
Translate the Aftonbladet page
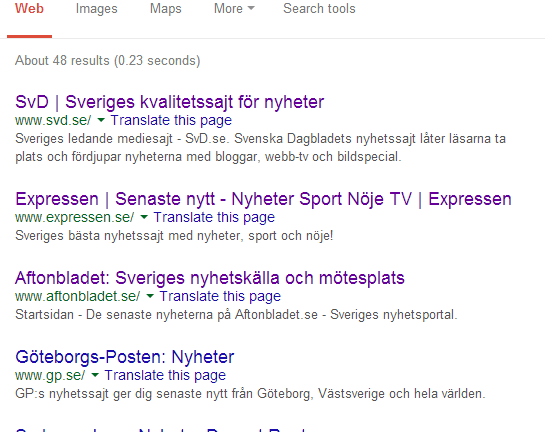coord(220,296)
